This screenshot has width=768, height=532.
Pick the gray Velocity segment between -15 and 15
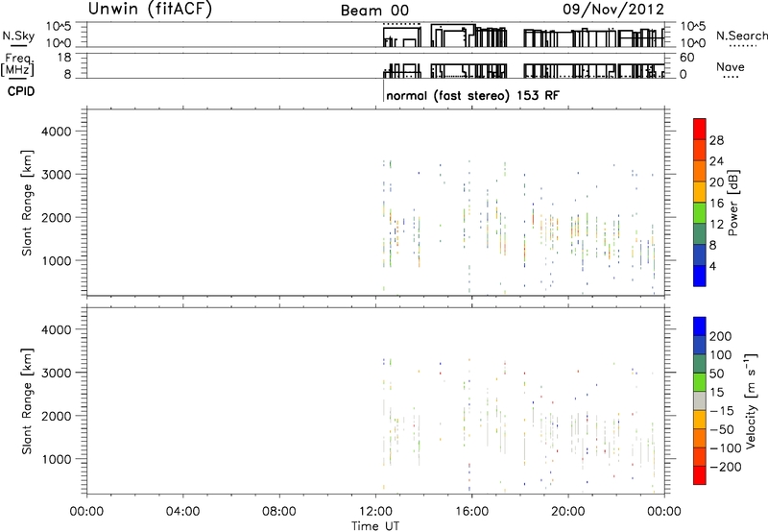coord(700,400)
